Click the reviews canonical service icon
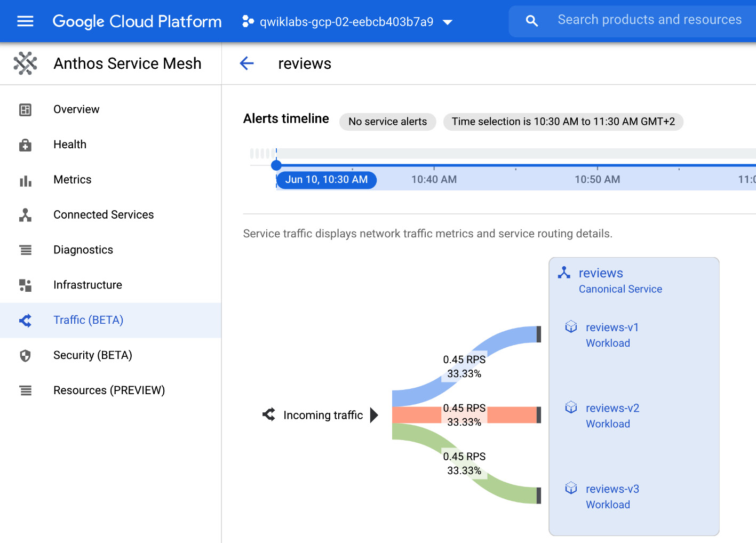Viewport: 756px width, 543px height. pos(564,273)
